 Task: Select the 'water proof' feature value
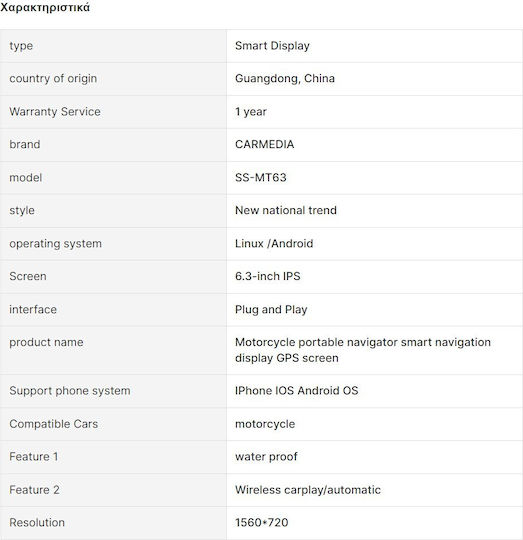266,457
